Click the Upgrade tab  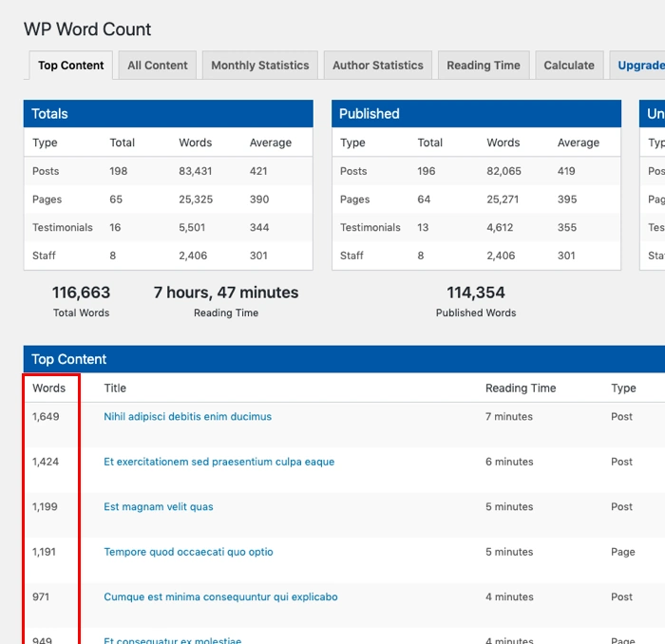pos(637,66)
